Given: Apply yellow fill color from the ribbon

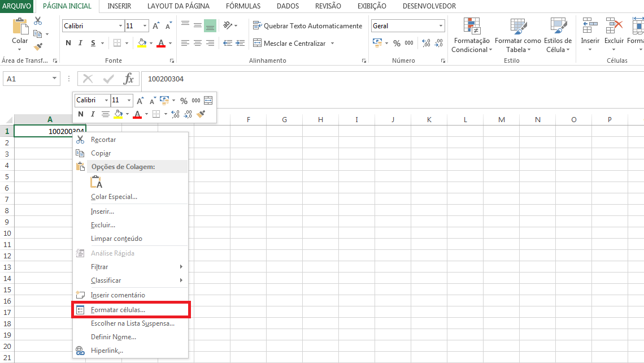Looking at the screenshot, I should click(x=141, y=43).
